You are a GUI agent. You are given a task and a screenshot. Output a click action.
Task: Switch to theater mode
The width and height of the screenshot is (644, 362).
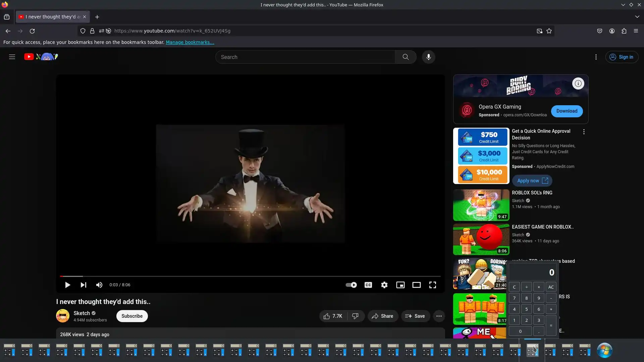click(416, 285)
